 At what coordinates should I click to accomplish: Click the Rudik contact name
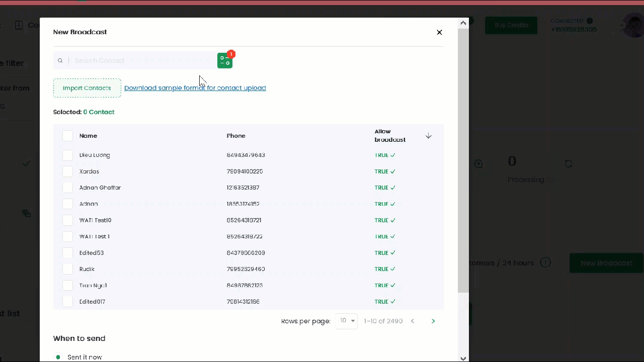pyautogui.click(x=87, y=269)
